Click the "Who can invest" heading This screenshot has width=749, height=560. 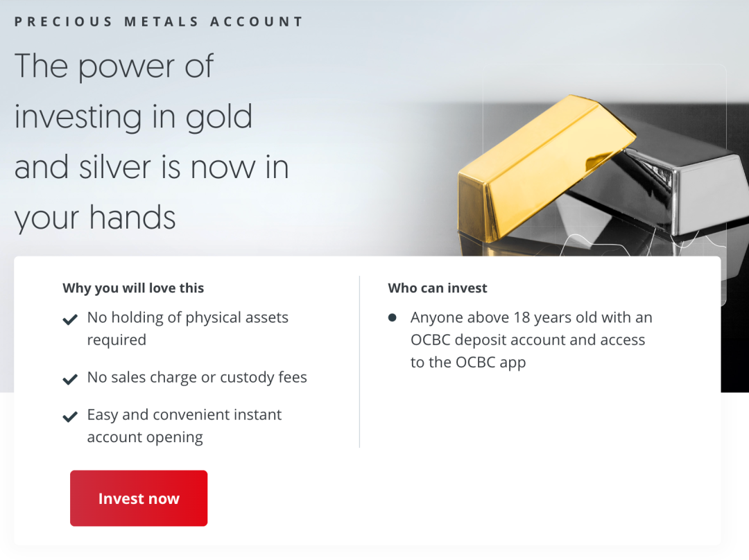tap(438, 288)
